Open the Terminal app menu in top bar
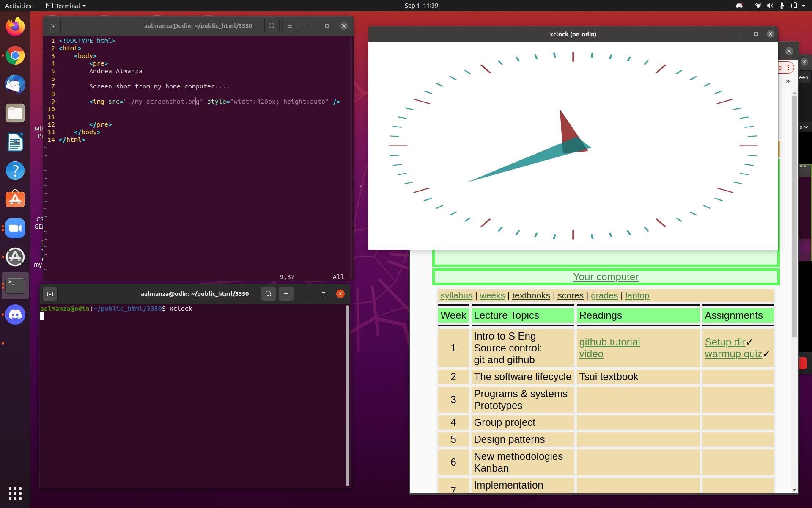 coord(66,6)
